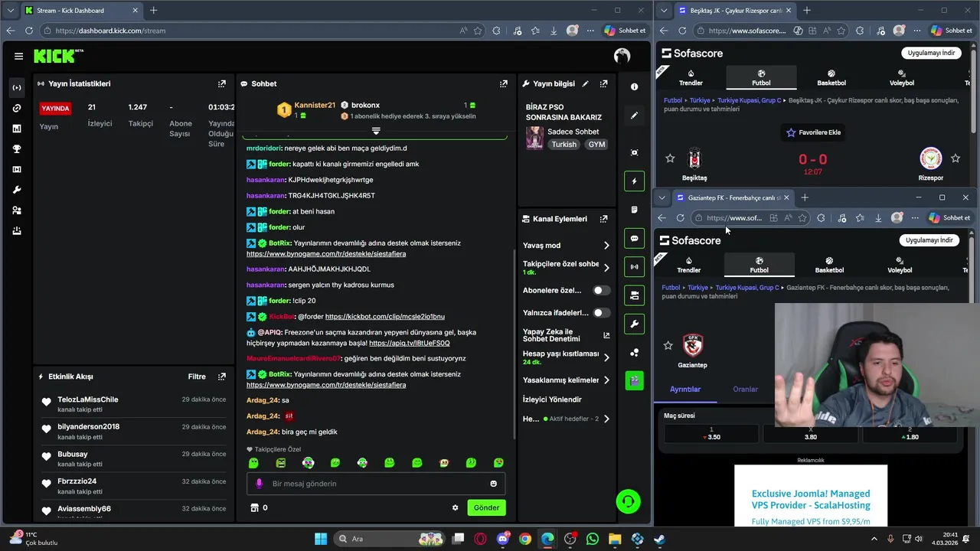Favorite Rizespor with its star
This screenshot has height=551, width=980.
coord(955,158)
